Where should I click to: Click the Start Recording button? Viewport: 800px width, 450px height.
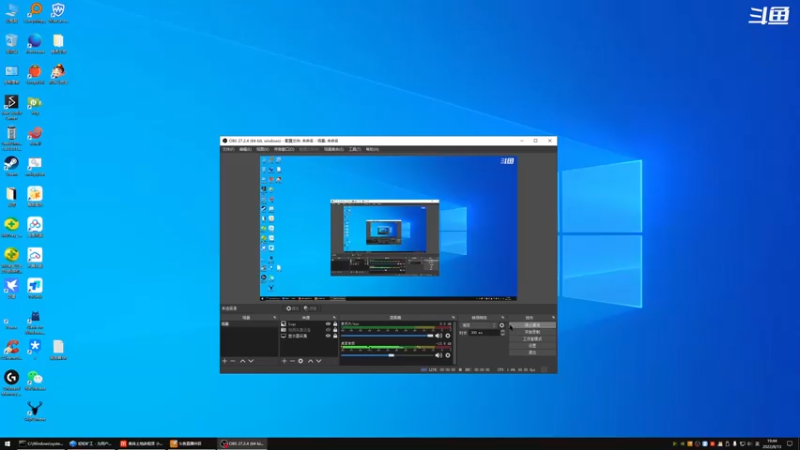tap(532, 332)
